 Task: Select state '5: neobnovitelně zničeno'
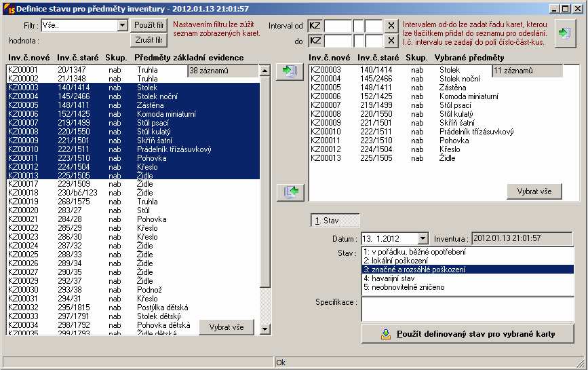click(468, 287)
